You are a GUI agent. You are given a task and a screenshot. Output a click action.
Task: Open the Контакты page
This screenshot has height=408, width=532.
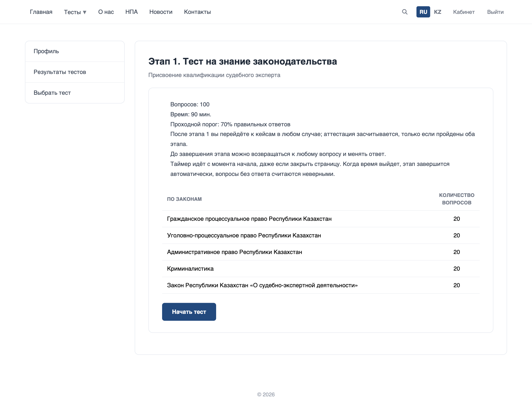(198, 12)
